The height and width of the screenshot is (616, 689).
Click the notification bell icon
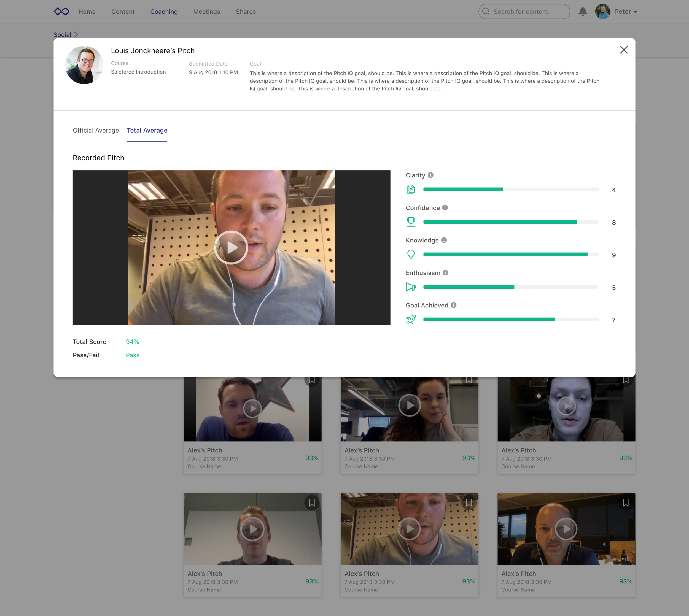point(582,12)
